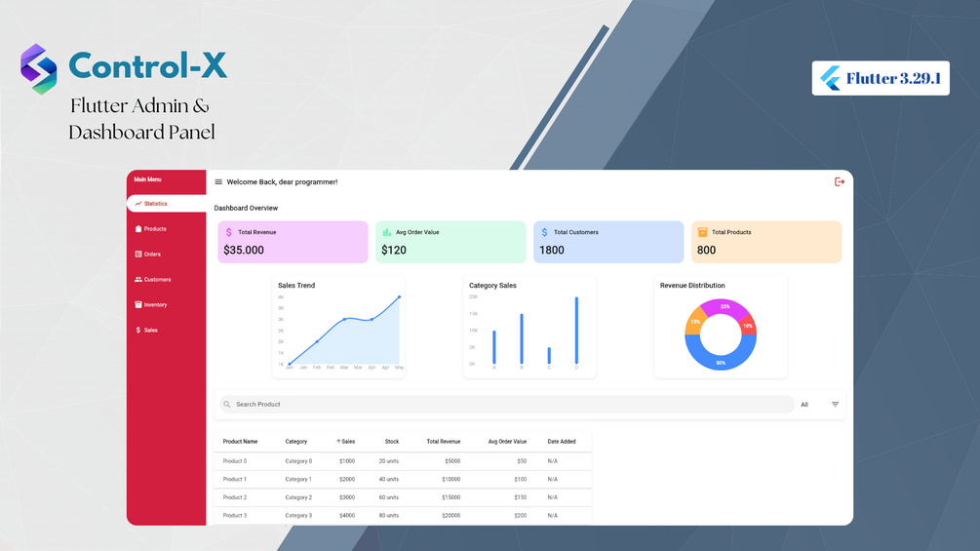Select the Product 3 row name
The width and height of the screenshot is (980, 551).
point(235,515)
